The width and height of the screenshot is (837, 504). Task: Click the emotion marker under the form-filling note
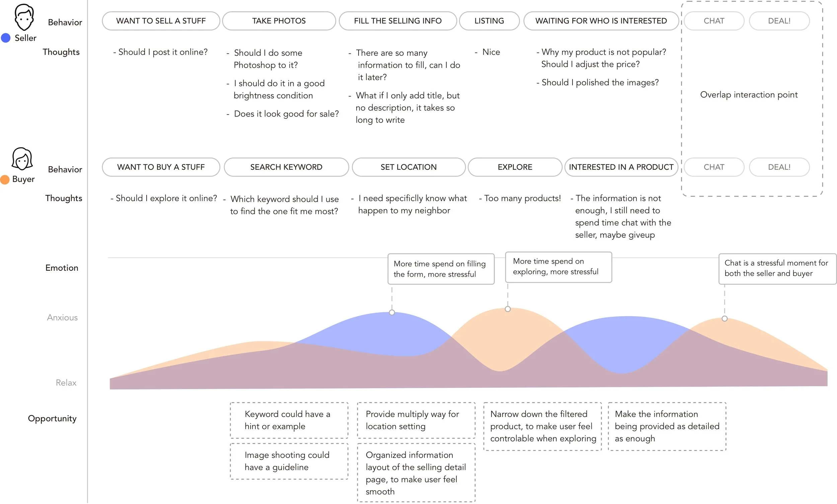click(392, 313)
